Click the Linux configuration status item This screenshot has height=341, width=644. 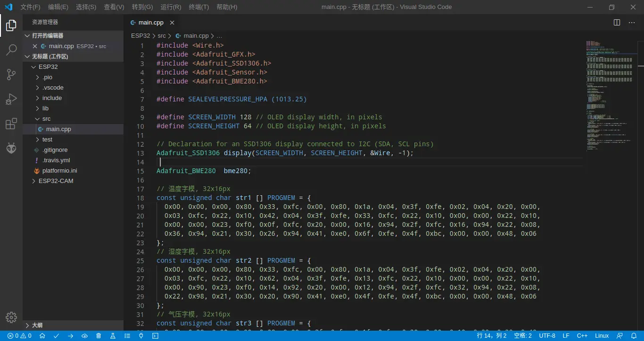point(602,336)
